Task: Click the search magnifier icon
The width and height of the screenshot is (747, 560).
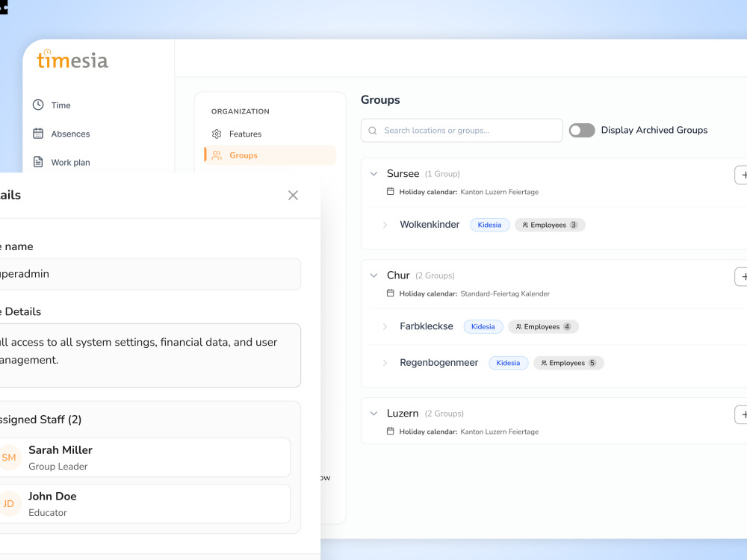Action: coord(373,131)
